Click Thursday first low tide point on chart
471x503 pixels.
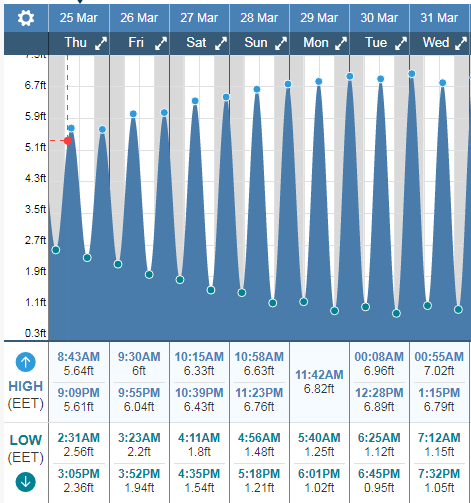56,250
